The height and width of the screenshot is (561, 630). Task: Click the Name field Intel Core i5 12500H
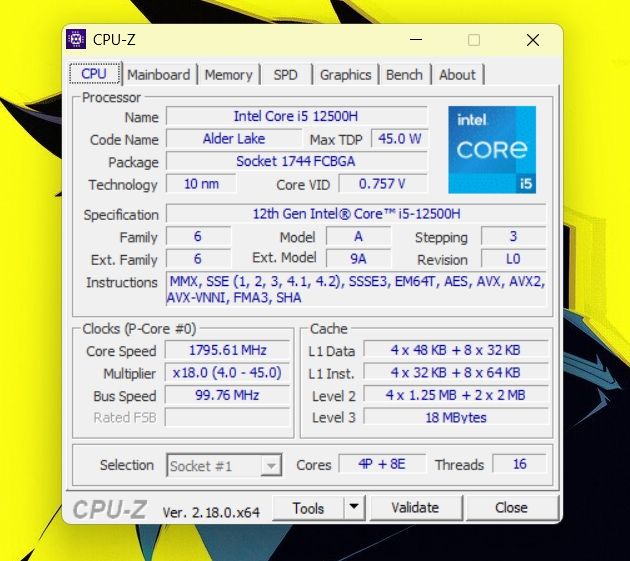[297, 116]
